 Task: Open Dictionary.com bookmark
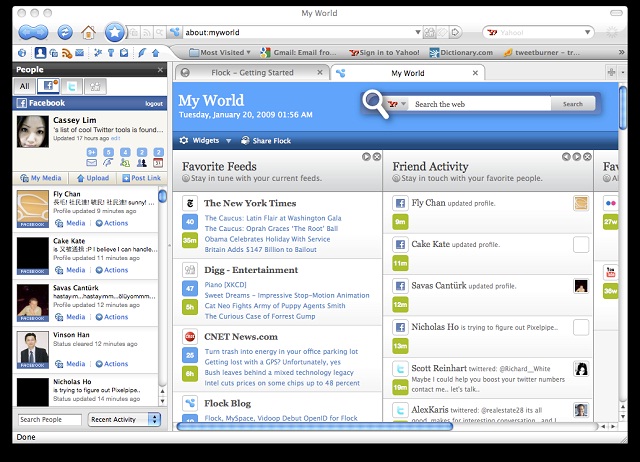461,53
